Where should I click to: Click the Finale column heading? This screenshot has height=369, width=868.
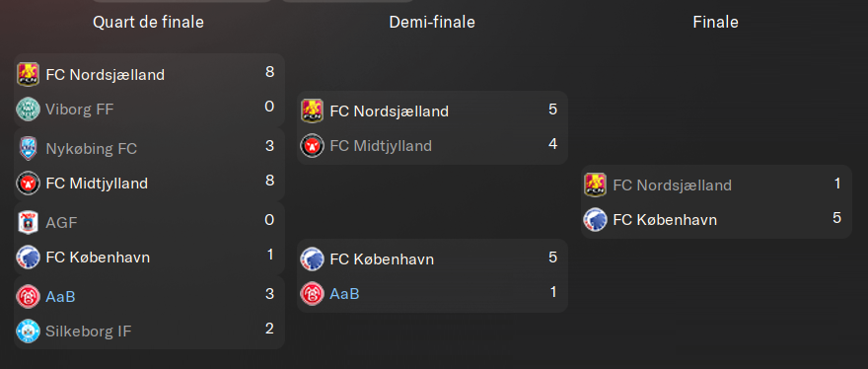[715, 22]
